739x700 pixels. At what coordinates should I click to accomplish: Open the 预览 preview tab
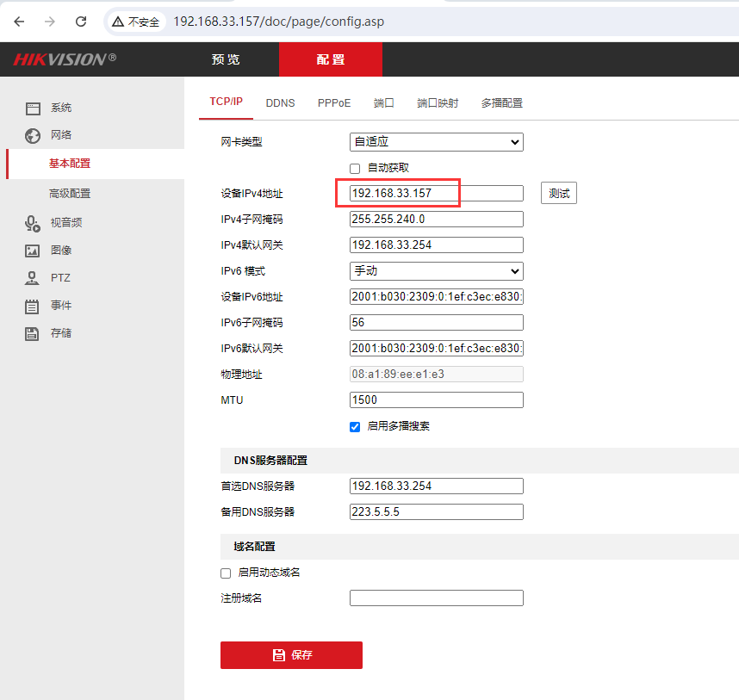[x=226, y=59]
